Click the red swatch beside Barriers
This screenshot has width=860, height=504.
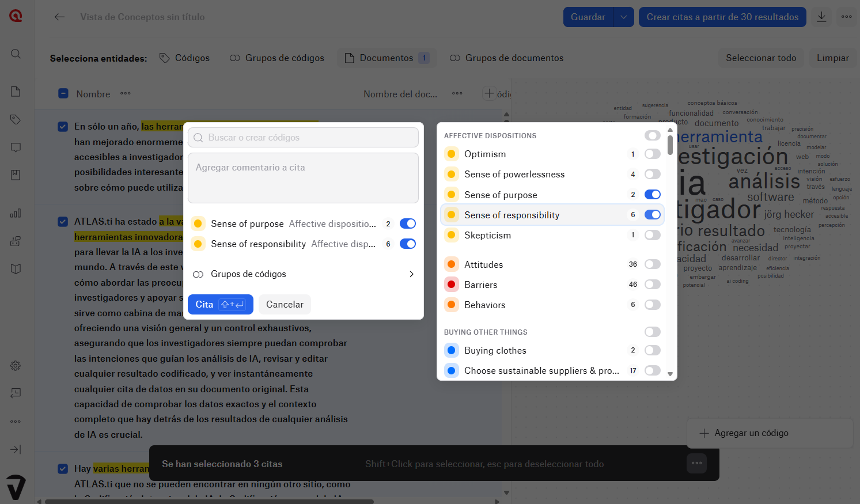click(x=452, y=285)
